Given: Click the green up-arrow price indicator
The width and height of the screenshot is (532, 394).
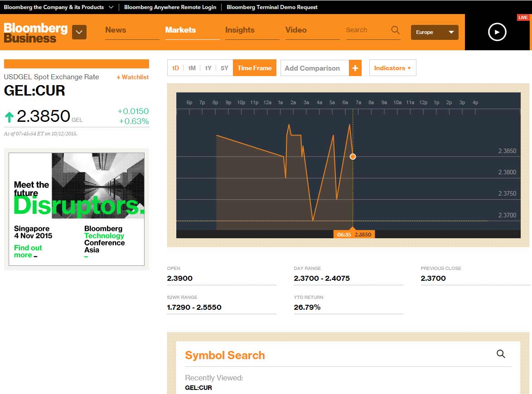Looking at the screenshot, I should coord(10,116).
